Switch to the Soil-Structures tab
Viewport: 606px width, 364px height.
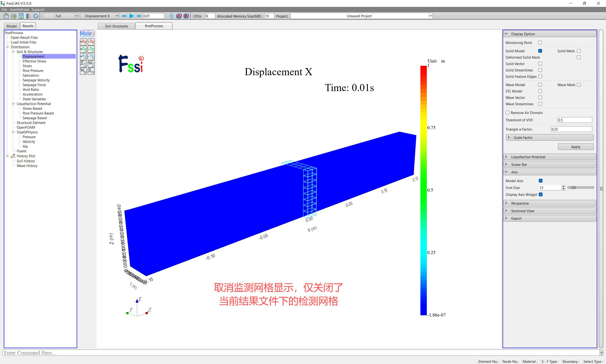[116, 26]
